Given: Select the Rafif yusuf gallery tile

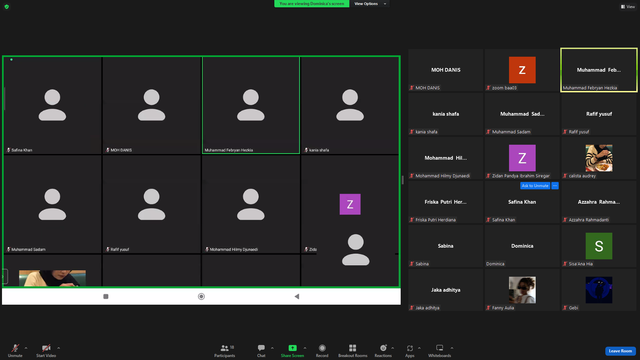Looking at the screenshot, I should tap(599, 114).
